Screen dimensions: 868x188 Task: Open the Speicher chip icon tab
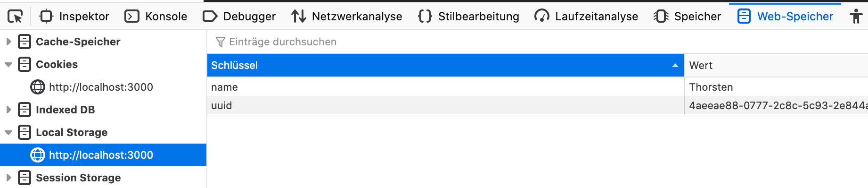click(661, 17)
